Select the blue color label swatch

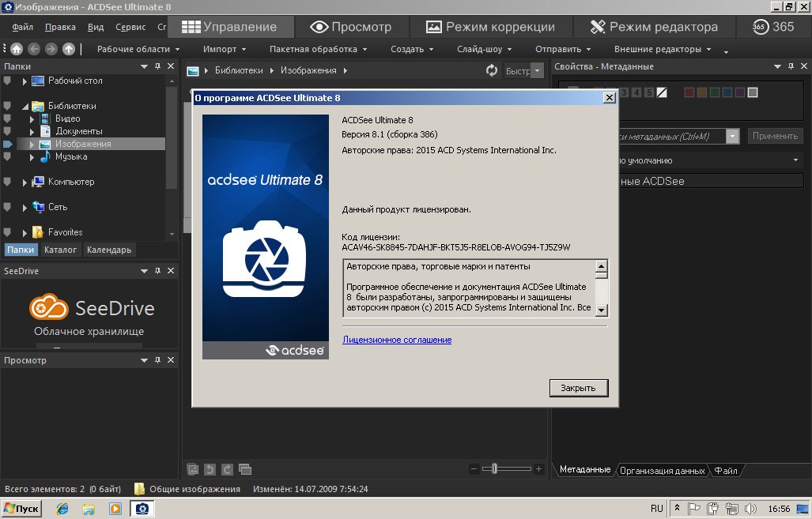pos(727,92)
